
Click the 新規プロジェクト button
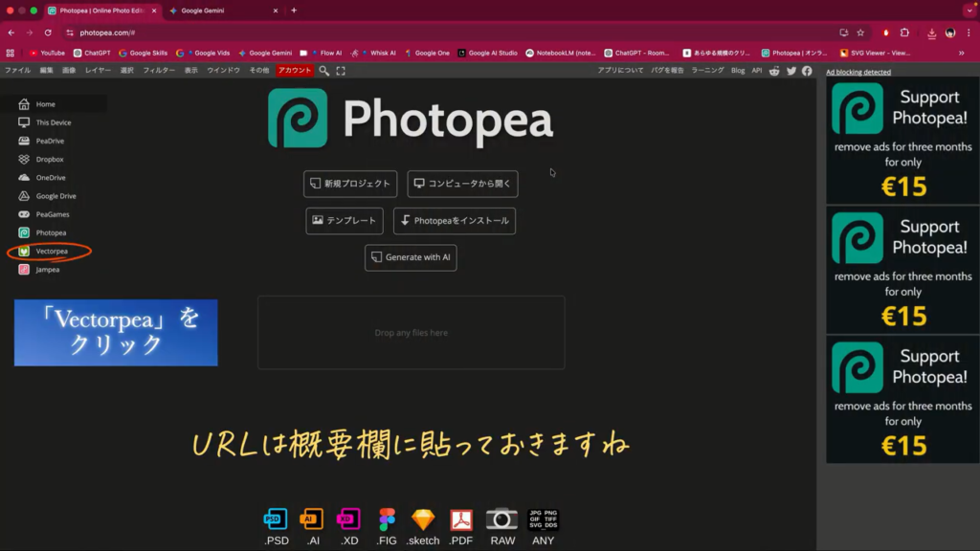(x=349, y=184)
